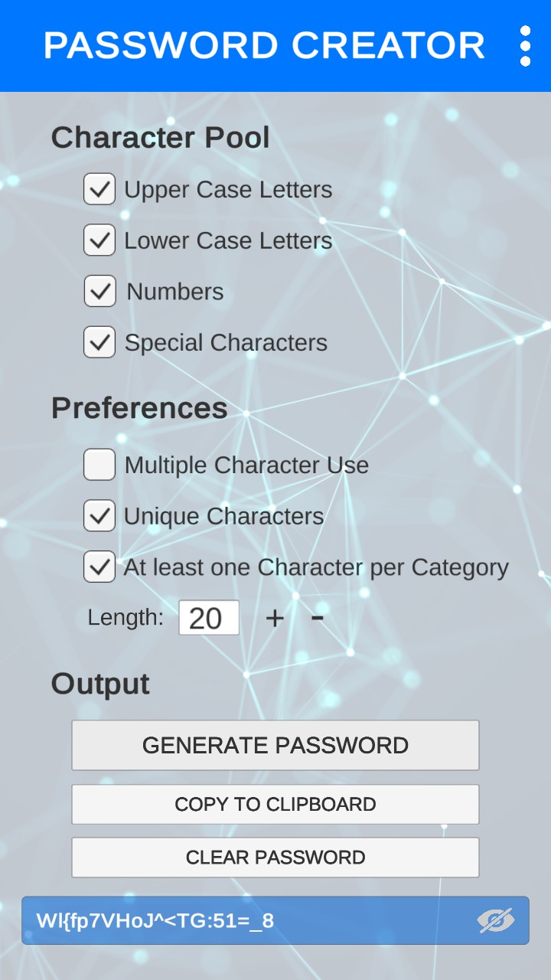Enable Multiple Character Use option
Image resolution: width=551 pixels, height=980 pixels.
[99, 465]
